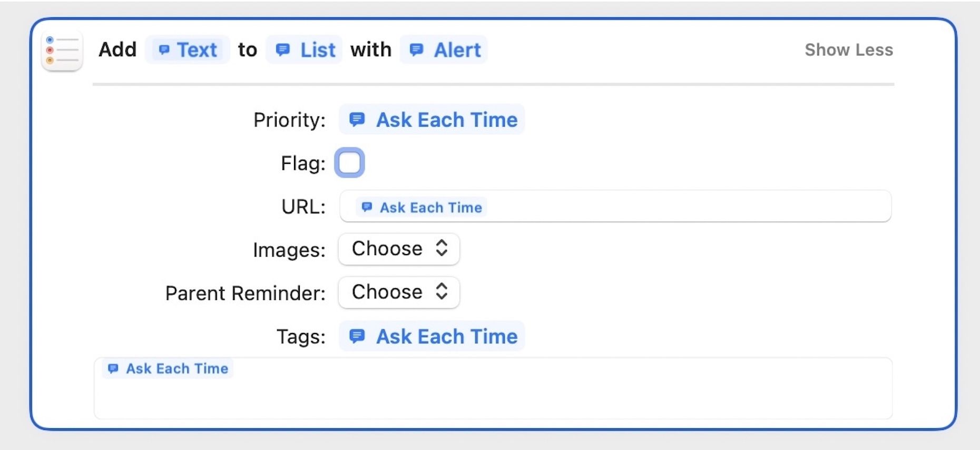Click the Text variable token

coord(188,50)
